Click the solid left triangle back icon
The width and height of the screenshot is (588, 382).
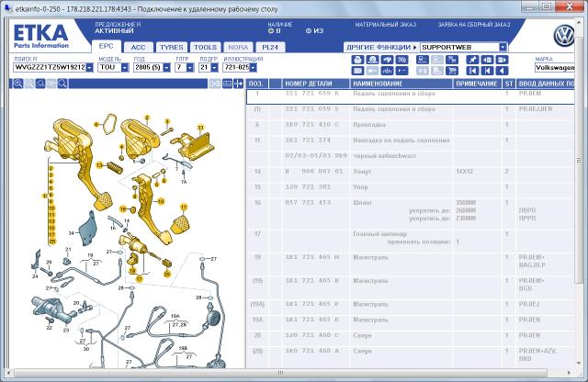click(502, 71)
